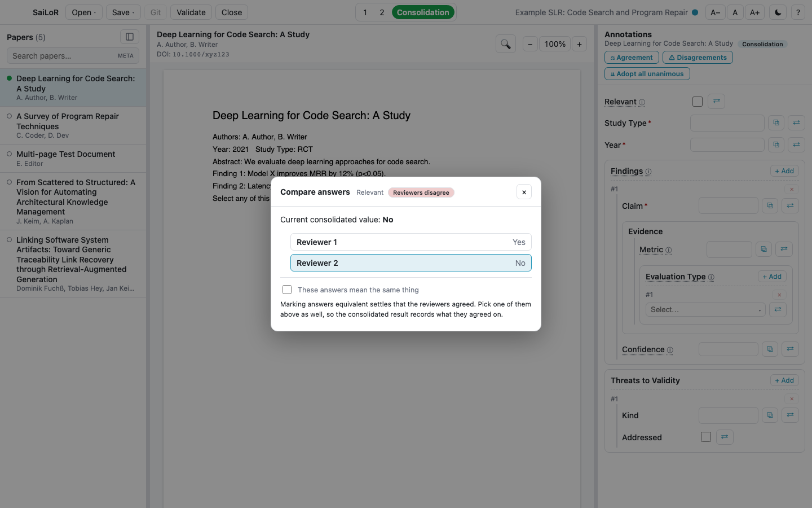Remove Threats to Validity entry #1
This screenshot has width=812, height=508.
(x=792, y=399)
